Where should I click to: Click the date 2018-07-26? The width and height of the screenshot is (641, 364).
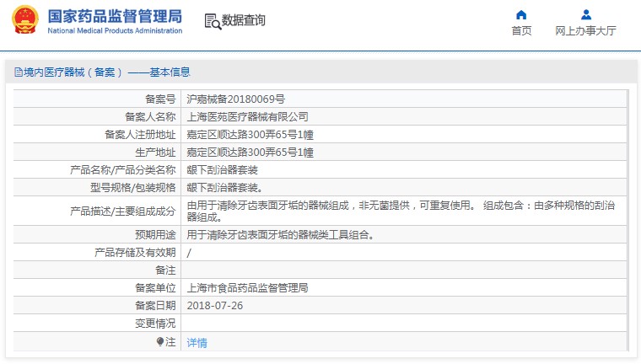[215, 306]
